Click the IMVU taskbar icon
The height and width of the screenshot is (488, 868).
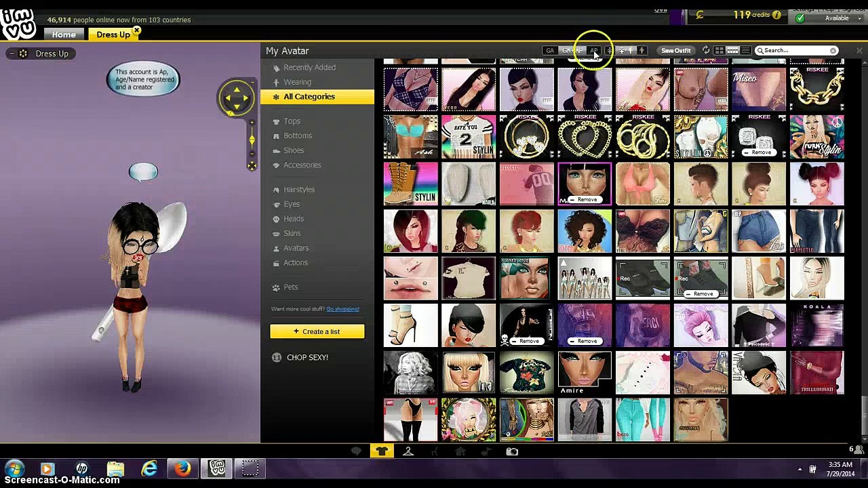pyautogui.click(x=216, y=468)
